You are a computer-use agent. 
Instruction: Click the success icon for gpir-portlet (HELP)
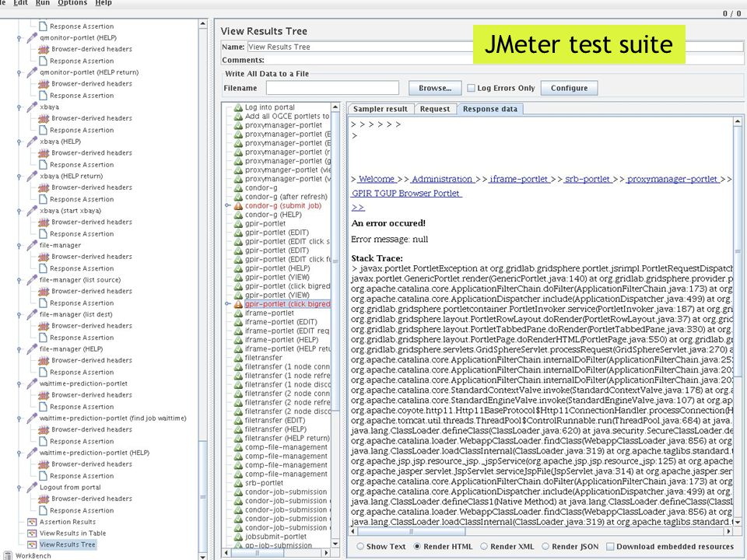[x=238, y=268]
